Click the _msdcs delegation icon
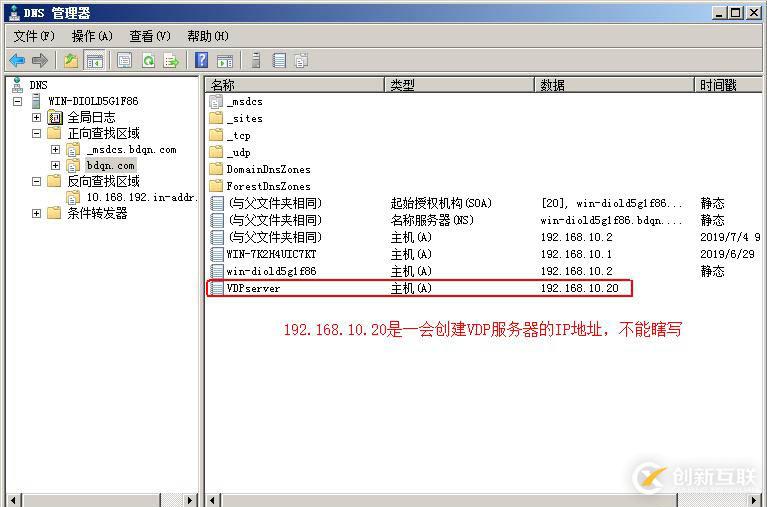 216,102
